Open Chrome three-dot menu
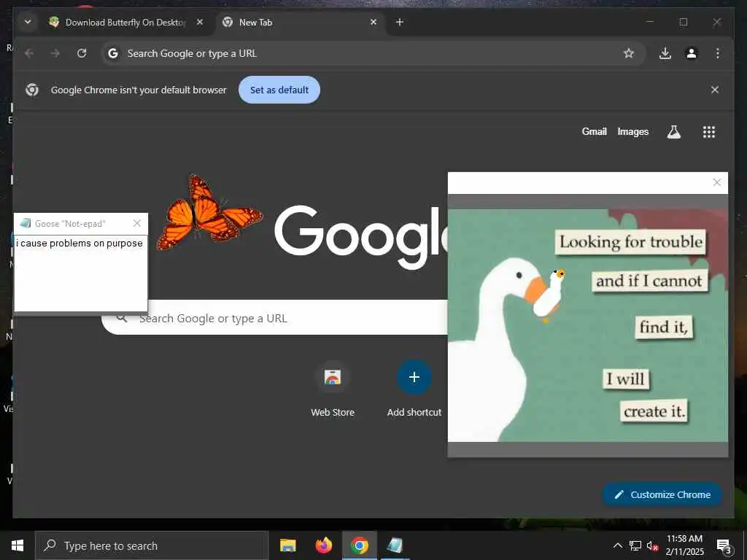The width and height of the screenshot is (747, 560). 718,53
